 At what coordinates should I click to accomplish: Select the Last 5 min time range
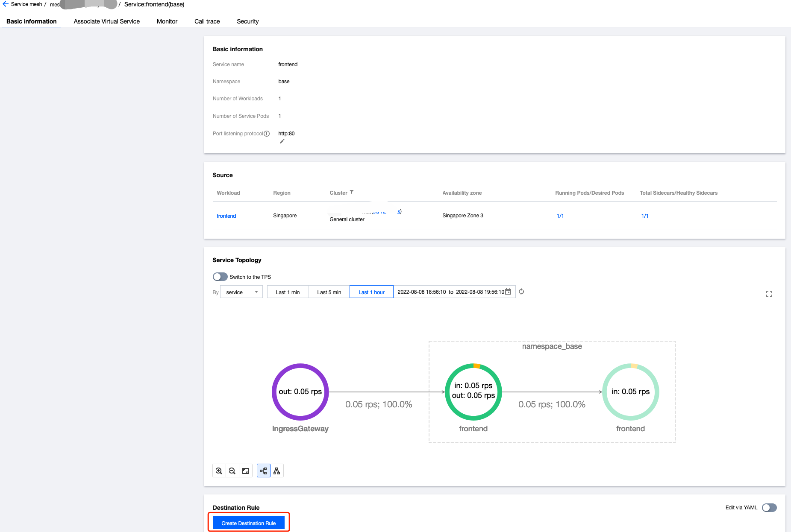[x=329, y=292]
